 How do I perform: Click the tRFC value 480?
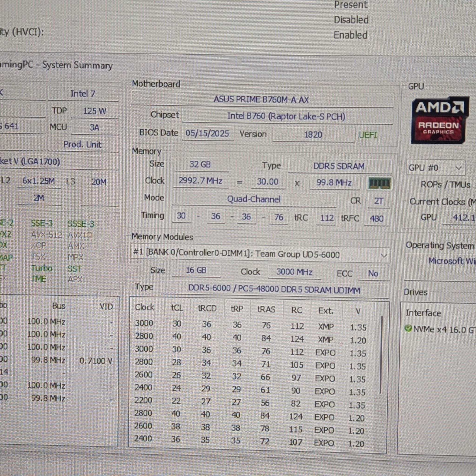[x=377, y=218]
